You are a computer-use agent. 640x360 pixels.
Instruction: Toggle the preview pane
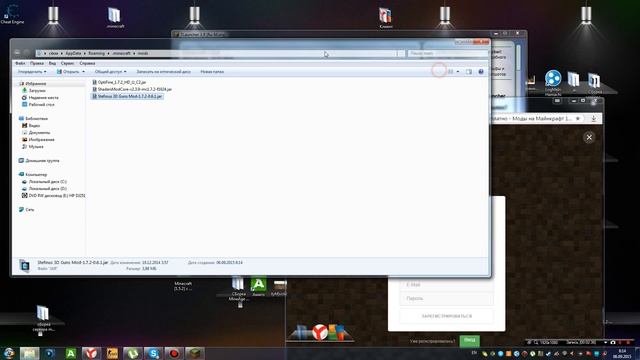click(469, 72)
